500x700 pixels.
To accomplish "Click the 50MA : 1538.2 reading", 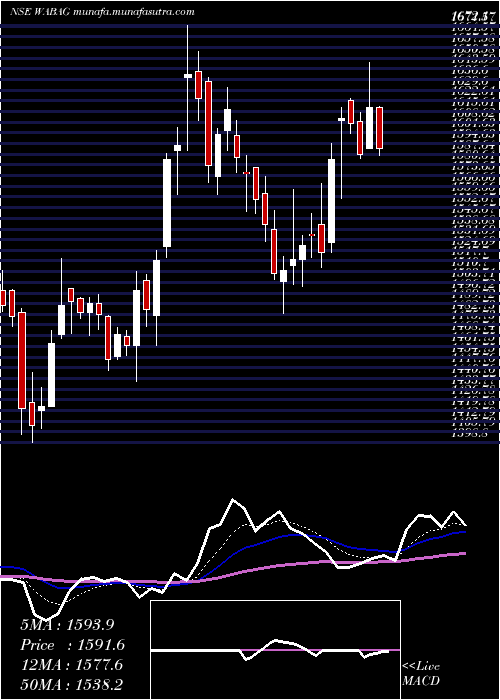I will (x=73, y=685).
